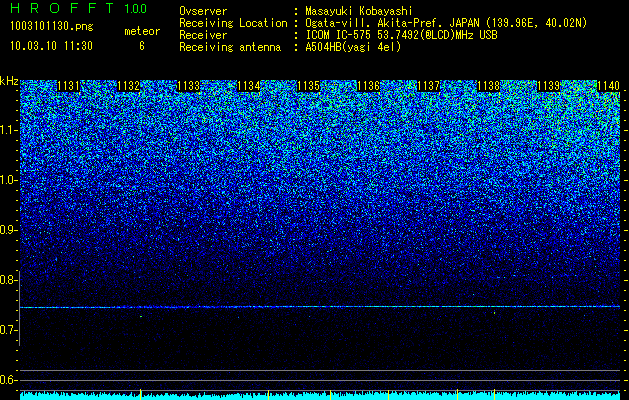Click the green meteor label
The image size is (629, 400).
click(x=142, y=31)
